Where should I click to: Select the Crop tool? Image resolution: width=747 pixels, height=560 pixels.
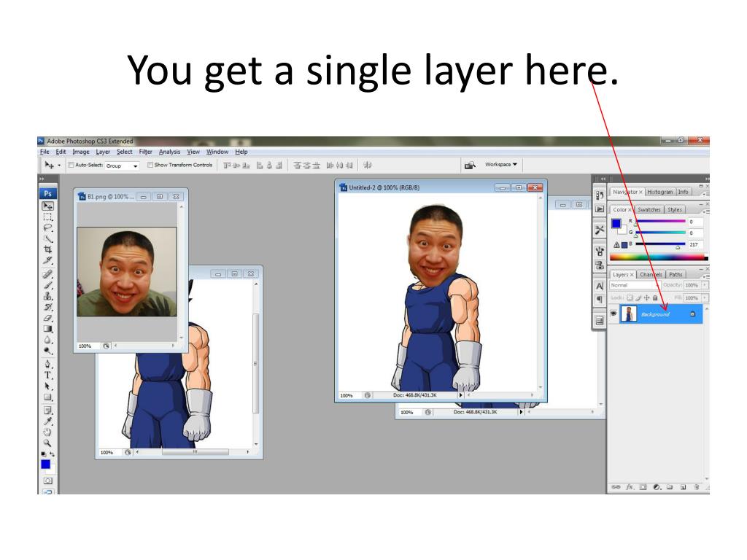[47, 249]
